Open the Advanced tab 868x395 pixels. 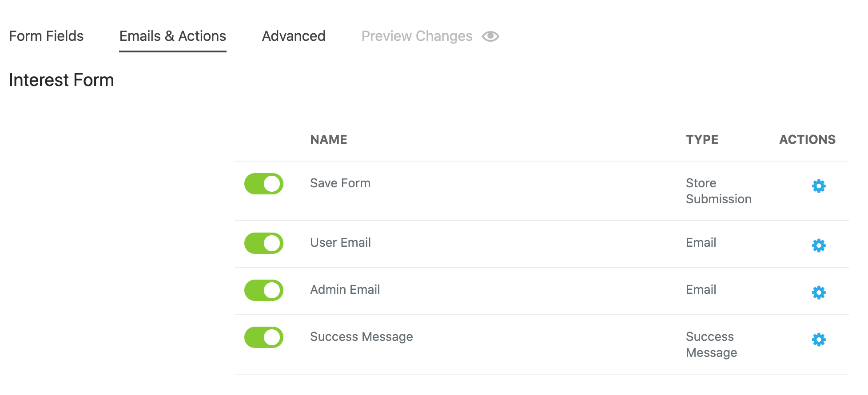click(x=294, y=36)
